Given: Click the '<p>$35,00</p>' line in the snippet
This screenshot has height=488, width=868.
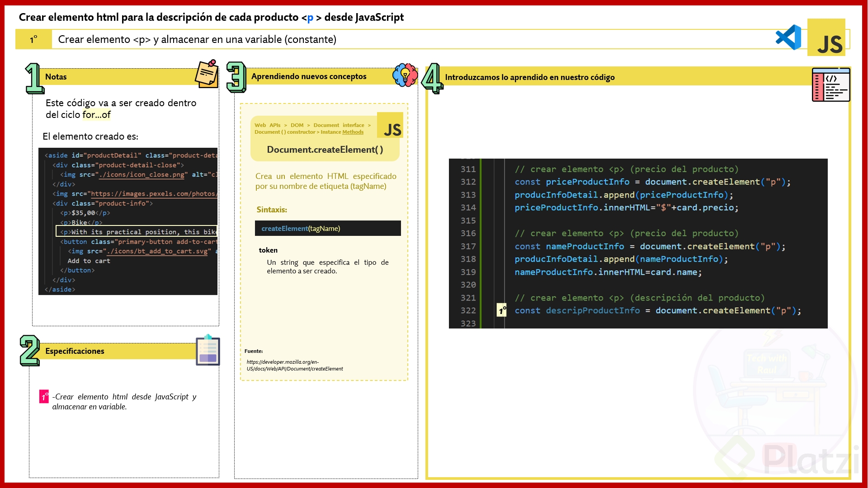Looking at the screenshot, I should (85, 213).
